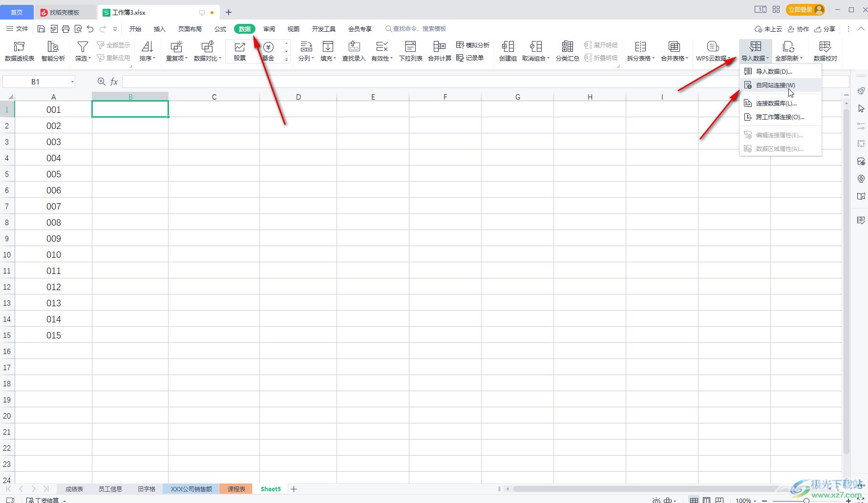Click the zoom slider handle
Image resolution: width=868 pixels, height=503 pixels.
pos(806,501)
